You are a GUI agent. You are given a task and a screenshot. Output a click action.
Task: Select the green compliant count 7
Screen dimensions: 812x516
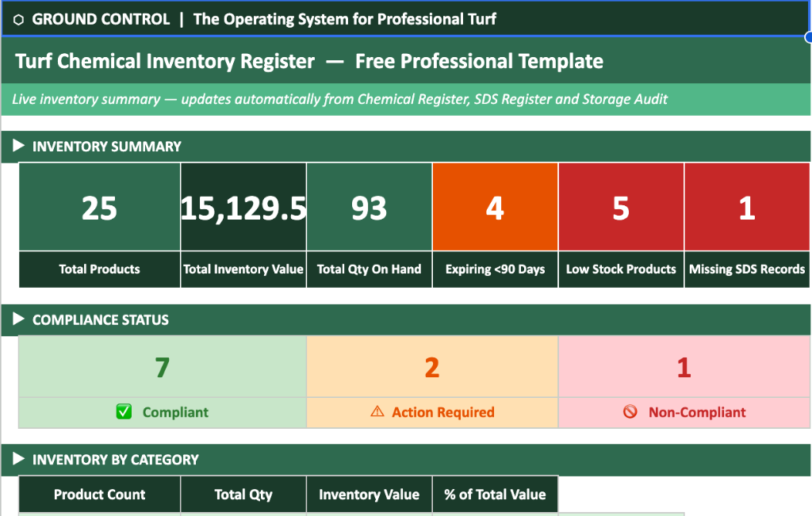click(x=163, y=367)
